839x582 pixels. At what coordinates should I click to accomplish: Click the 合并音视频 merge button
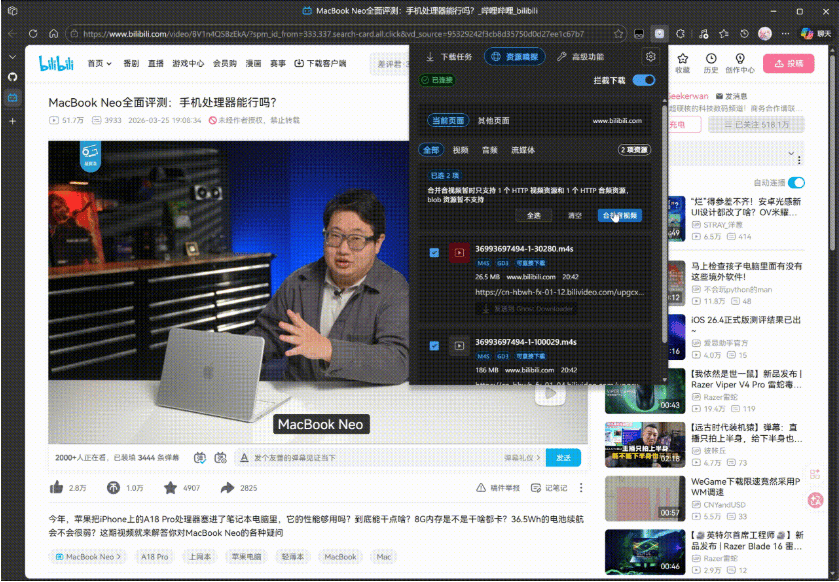click(620, 216)
